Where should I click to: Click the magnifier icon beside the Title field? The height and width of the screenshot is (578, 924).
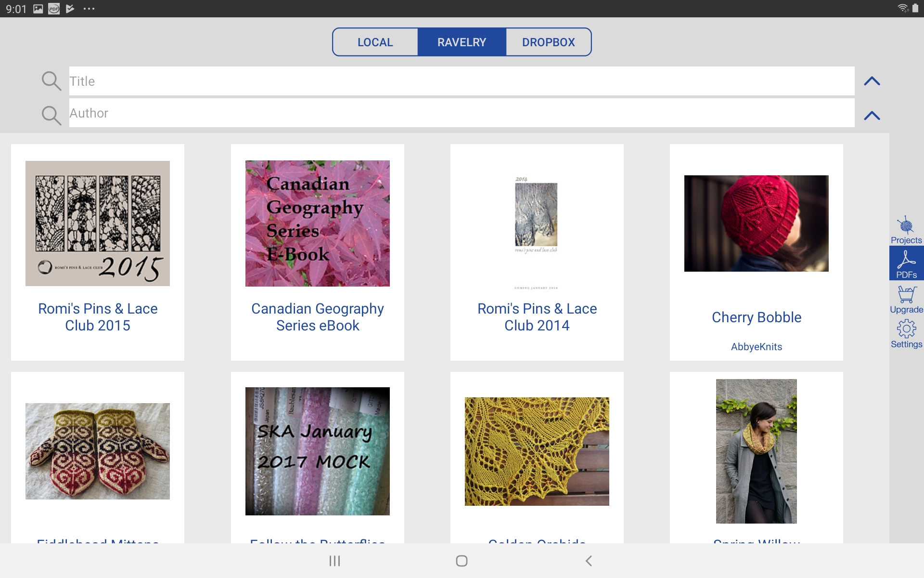[51, 81]
